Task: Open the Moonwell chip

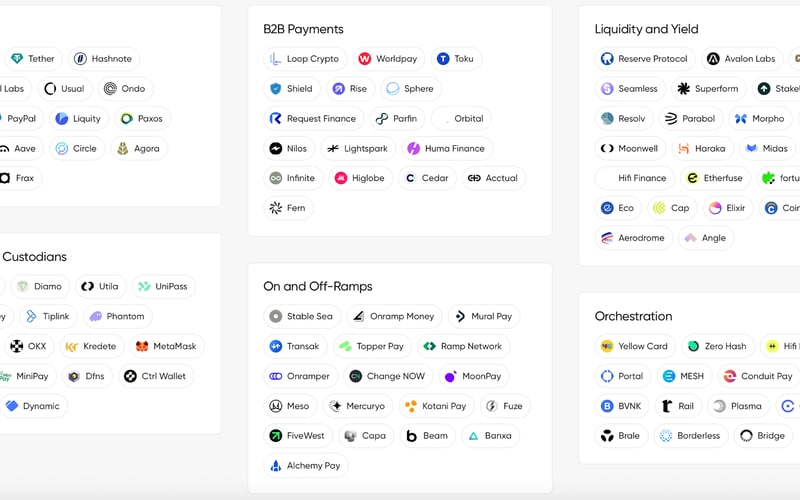Action: (x=631, y=148)
